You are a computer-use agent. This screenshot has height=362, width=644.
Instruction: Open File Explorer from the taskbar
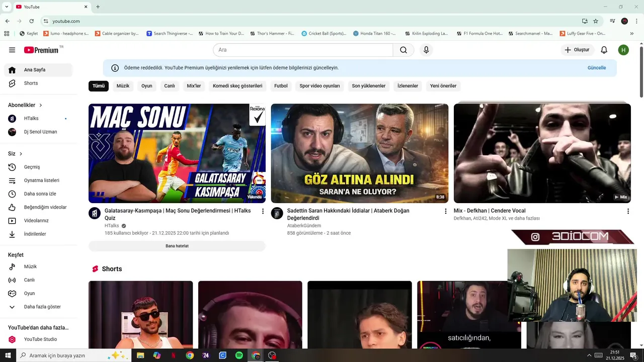click(x=140, y=355)
